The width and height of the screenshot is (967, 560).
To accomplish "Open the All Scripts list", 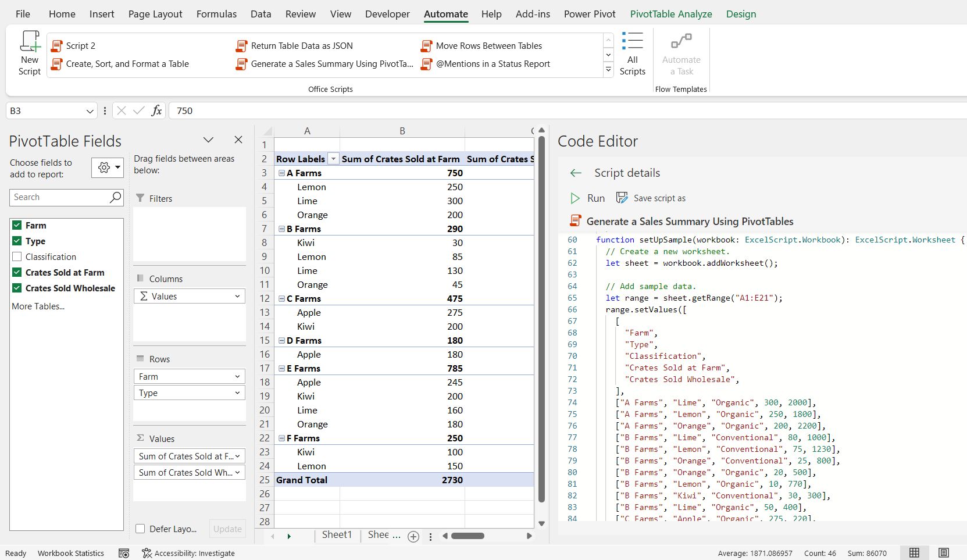I will coord(632,53).
